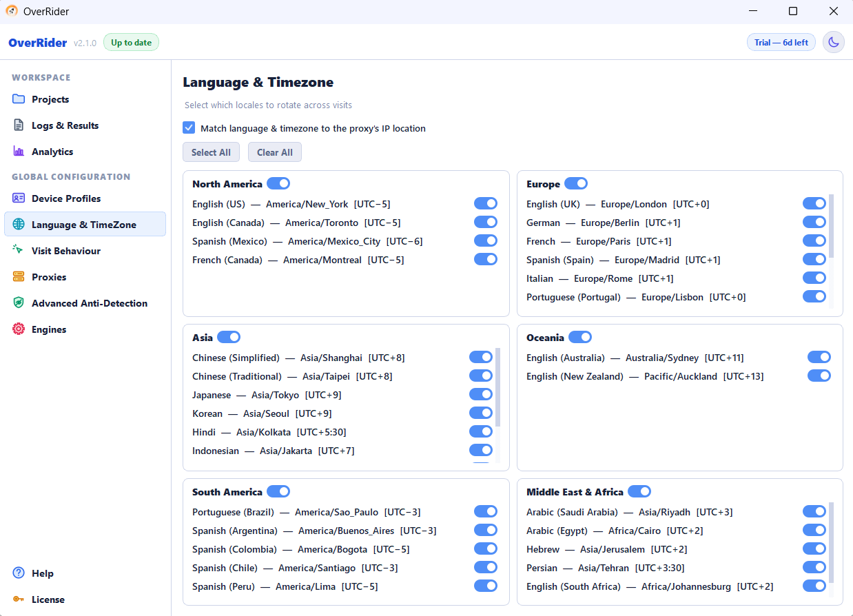
Task: Click the Analytics bar chart icon
Action: pyautogui.click(x=19, y=152)
